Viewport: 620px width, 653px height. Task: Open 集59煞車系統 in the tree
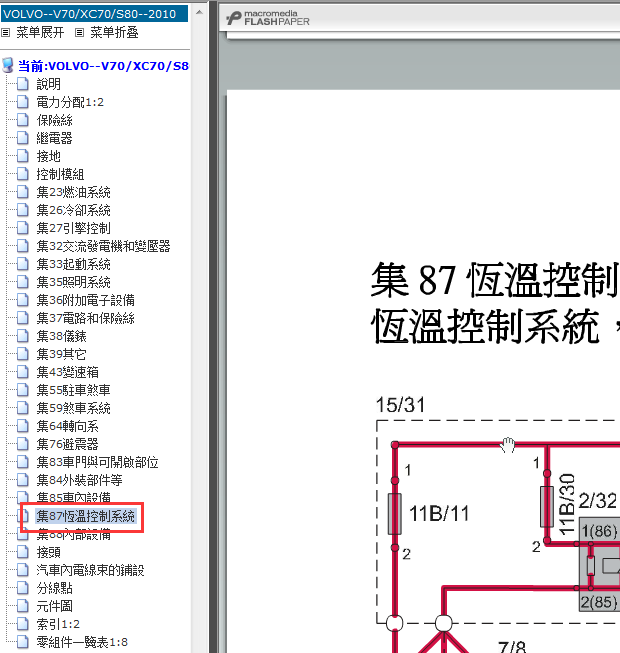click(73, 408)
